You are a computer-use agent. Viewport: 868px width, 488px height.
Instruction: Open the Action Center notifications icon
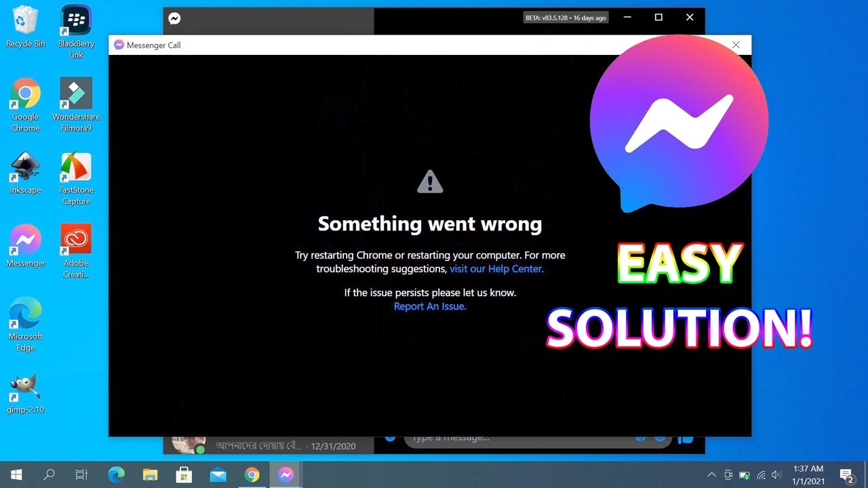pos(846,475)
